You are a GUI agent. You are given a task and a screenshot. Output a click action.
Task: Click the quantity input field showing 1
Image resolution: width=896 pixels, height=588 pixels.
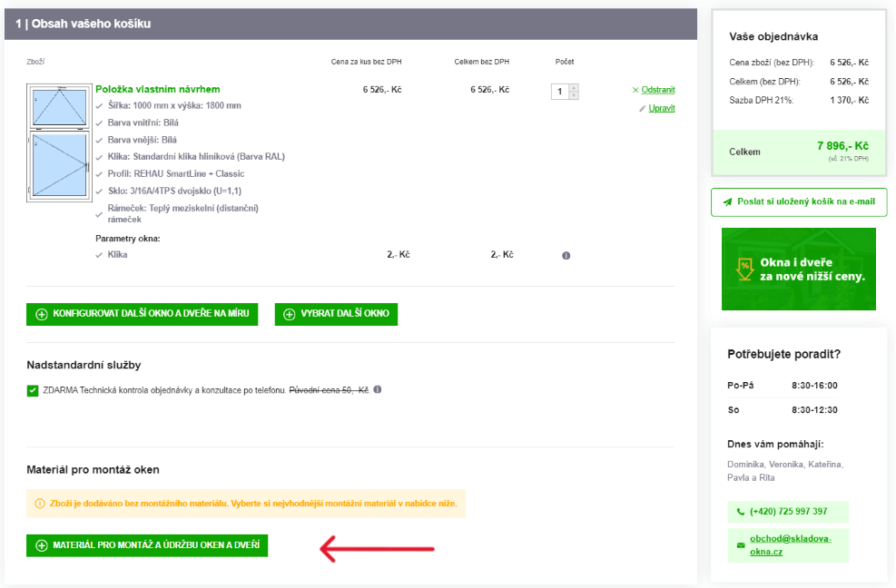click(x=560, y=91)
